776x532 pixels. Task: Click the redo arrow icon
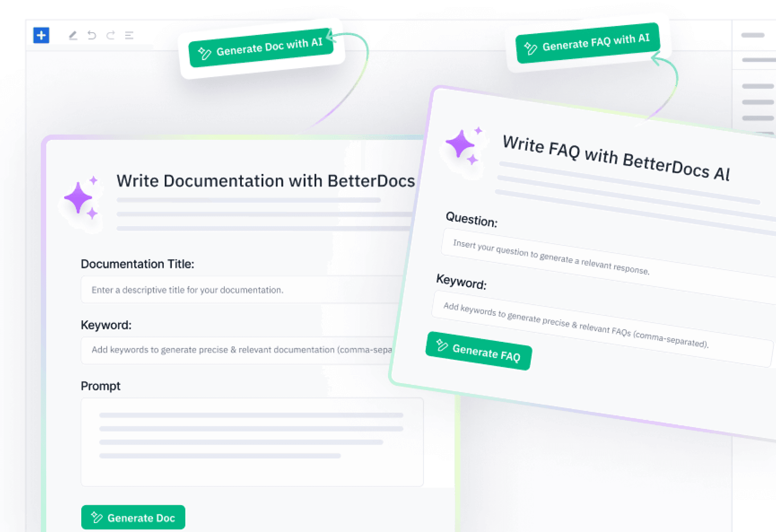[110, 35]
